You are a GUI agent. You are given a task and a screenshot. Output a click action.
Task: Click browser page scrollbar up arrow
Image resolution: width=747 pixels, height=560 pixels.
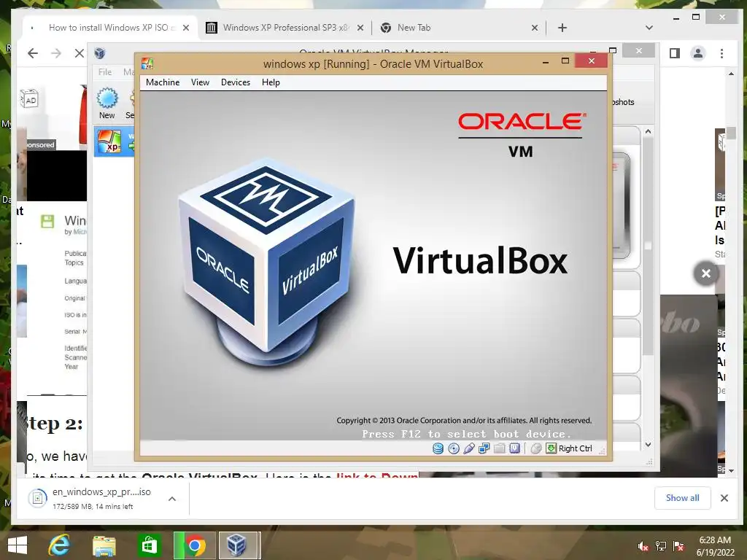pos(731,74)
